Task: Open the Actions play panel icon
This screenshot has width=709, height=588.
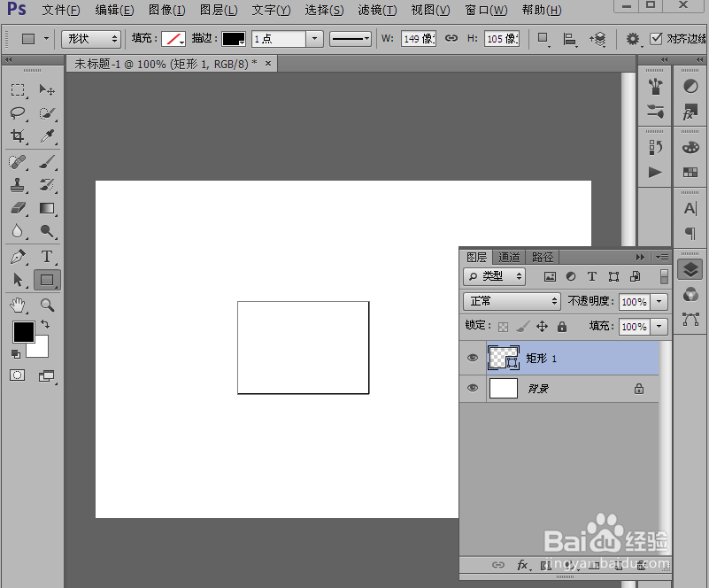Action: click(655, 172)
